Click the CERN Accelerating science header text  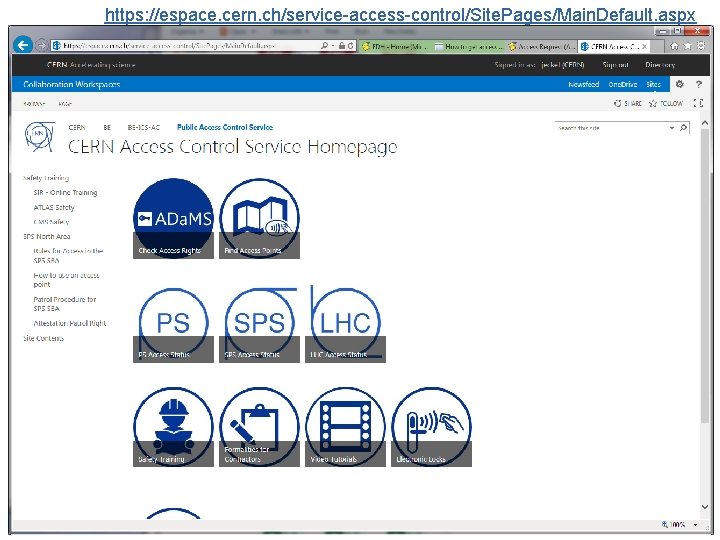click(91, 65)
